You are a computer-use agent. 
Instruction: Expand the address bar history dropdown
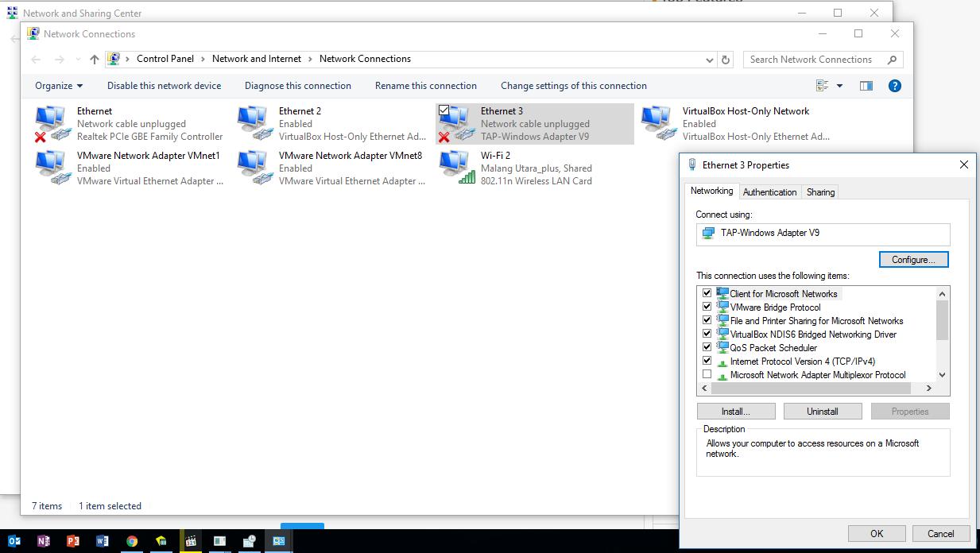[710, 60]
